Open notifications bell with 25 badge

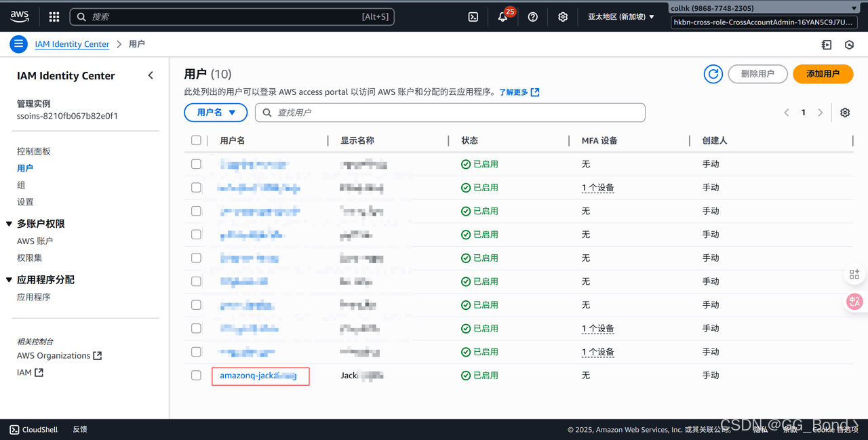point(504,16)
